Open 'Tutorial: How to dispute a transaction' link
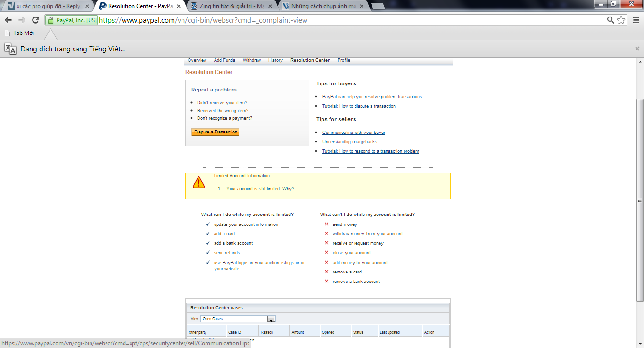The width and height of the screenshot is (644, 348). (359, 106)
